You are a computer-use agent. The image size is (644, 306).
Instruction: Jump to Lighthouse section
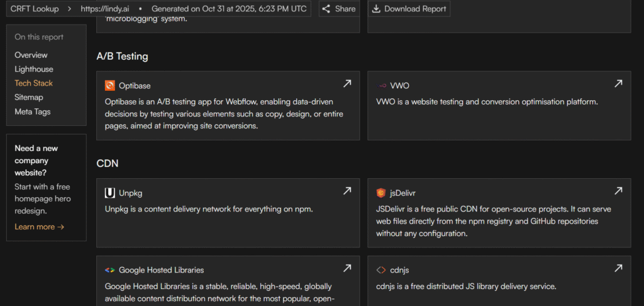(34, 69)
